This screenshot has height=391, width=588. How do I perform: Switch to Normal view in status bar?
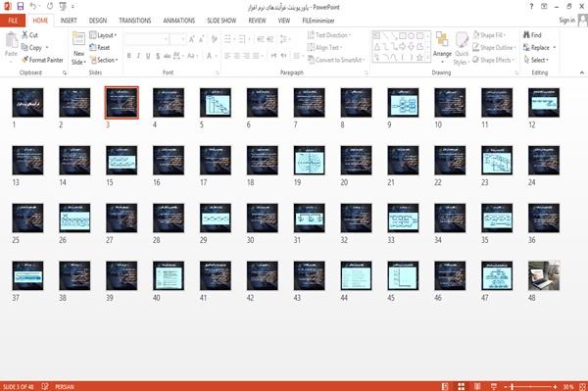click(x=445, y=386)
